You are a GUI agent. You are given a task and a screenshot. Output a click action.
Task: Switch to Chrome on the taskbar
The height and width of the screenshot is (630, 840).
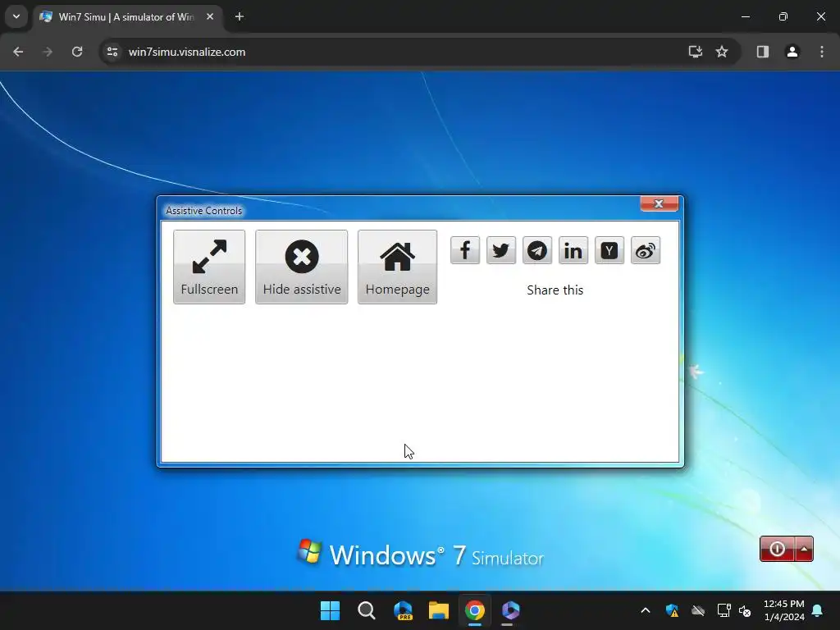[x=475, y=610]
